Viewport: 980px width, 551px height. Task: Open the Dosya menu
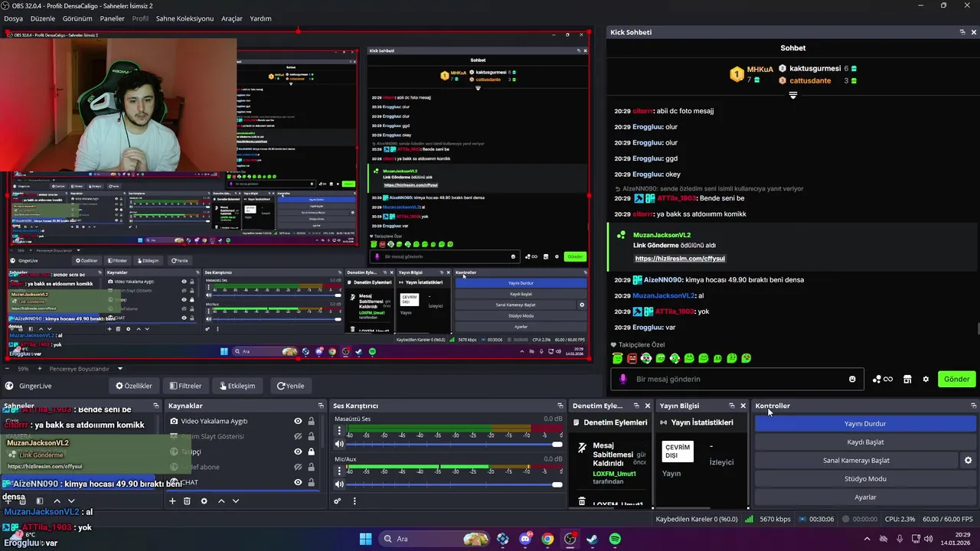pos(13,18)
